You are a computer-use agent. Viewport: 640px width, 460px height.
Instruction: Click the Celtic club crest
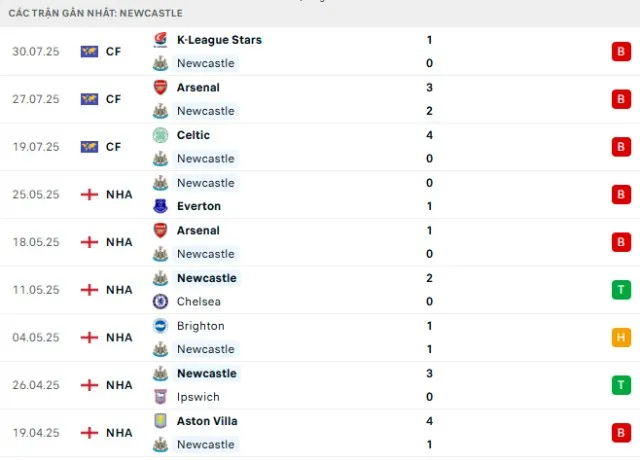[x=159, y=135]
